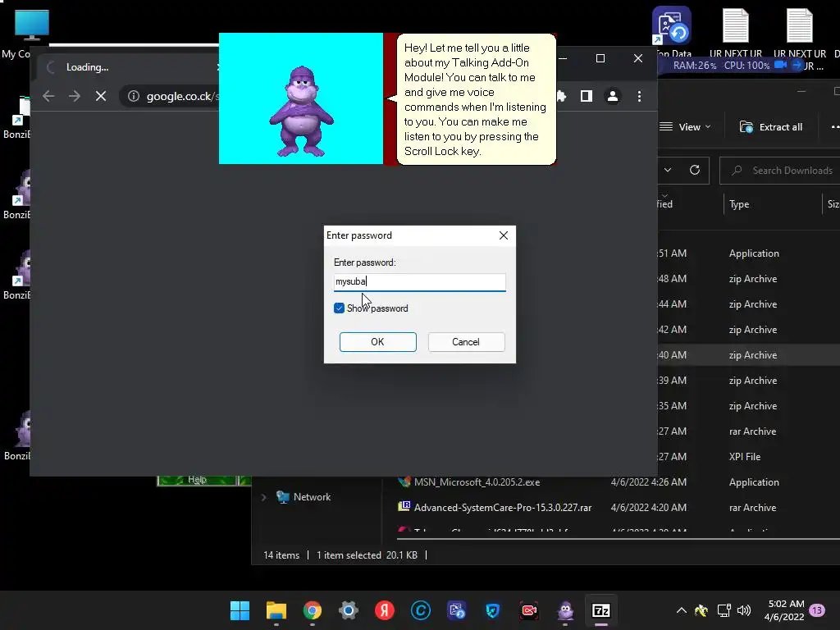Sort by Type column header
Screen dimensions: 840x630
739,204
